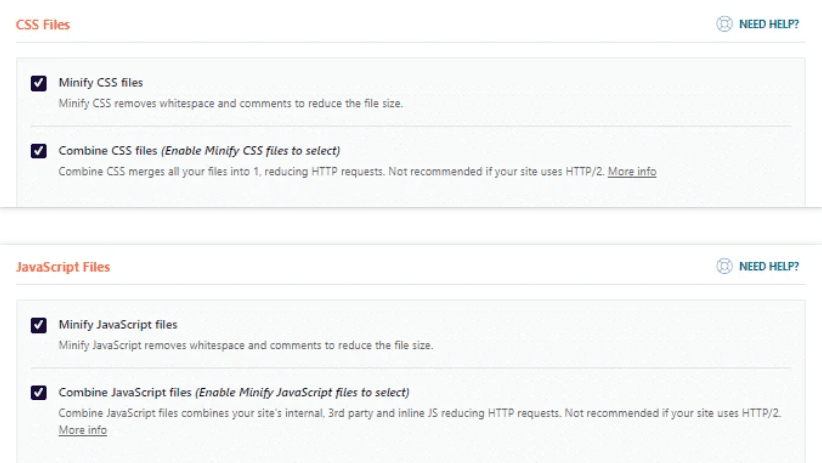
Task: Follow More info link under Combine JavaScript
Action: point(82,430)
